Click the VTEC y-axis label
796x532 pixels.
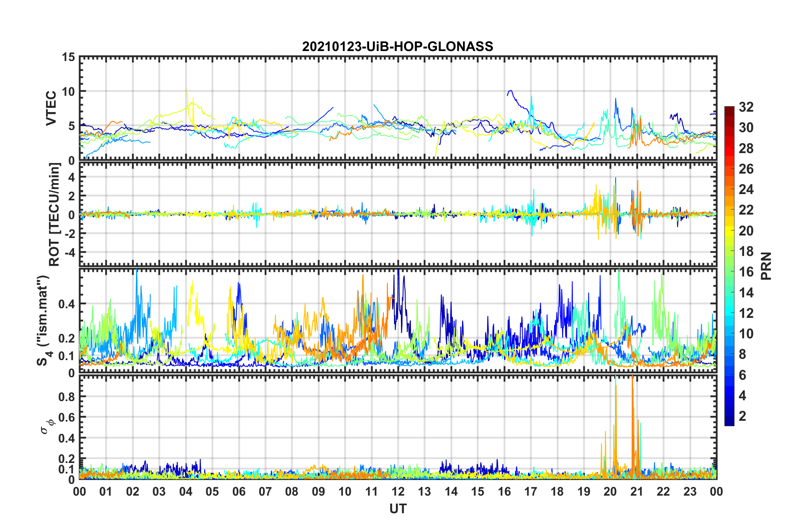51,108
